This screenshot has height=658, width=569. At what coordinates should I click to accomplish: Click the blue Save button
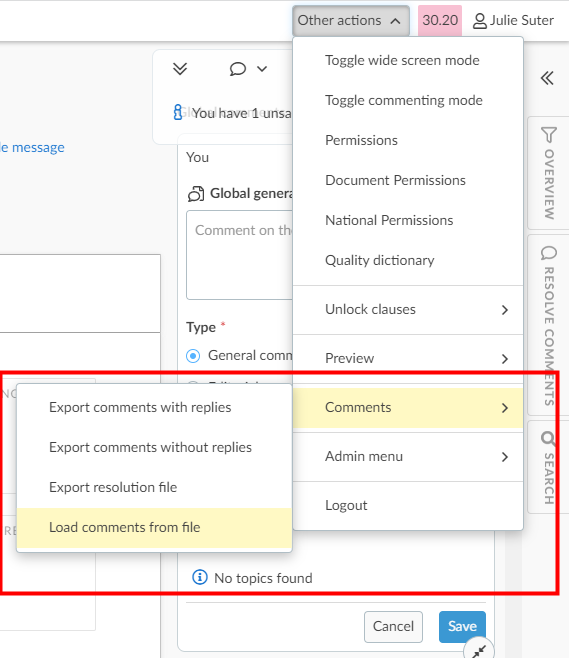click(462, 627)
